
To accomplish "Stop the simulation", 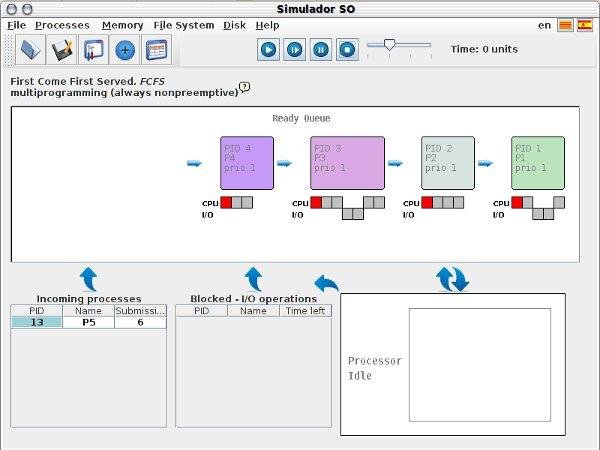I will click(347, 49).
